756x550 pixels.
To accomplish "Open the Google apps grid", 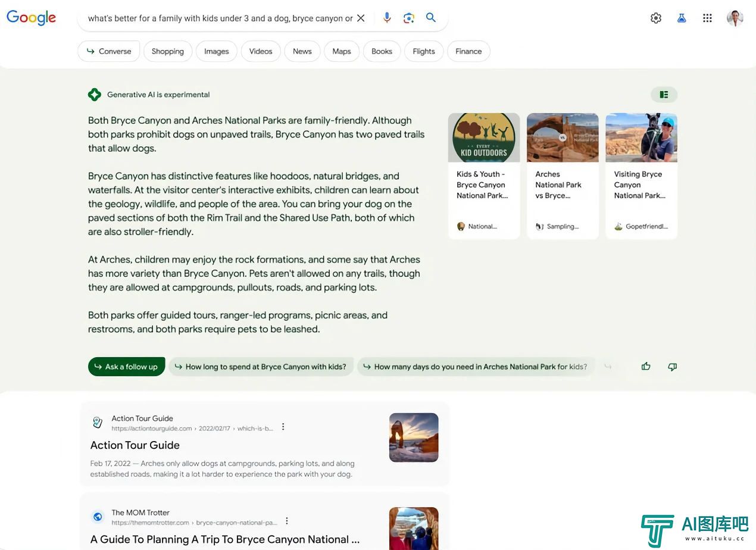I will click(707, 18).
